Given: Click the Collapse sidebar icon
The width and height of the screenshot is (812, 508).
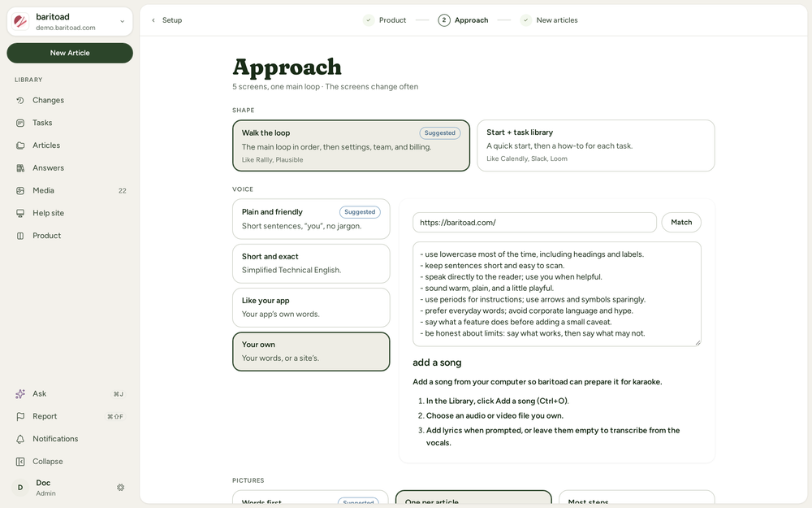Looking at the screenshot, I should click(x=20, y=462).
